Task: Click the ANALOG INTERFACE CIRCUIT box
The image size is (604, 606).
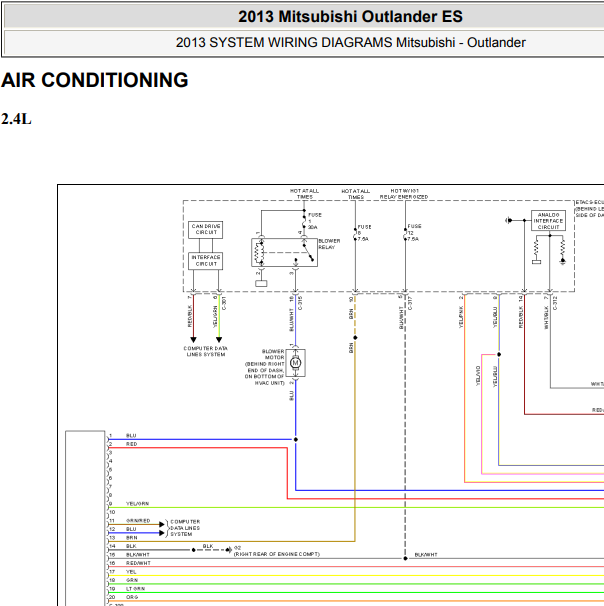Action: tap(548, 221)
